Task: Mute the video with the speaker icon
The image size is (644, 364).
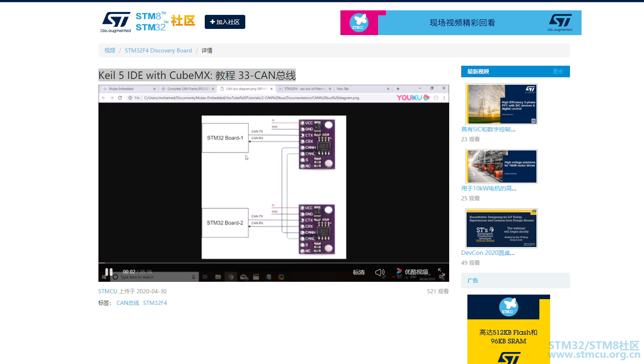Action: click(x=380, y=272)
